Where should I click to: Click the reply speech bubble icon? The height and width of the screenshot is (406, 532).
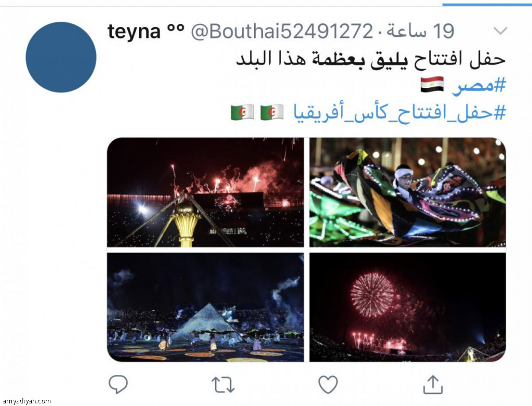pos(118,384)
